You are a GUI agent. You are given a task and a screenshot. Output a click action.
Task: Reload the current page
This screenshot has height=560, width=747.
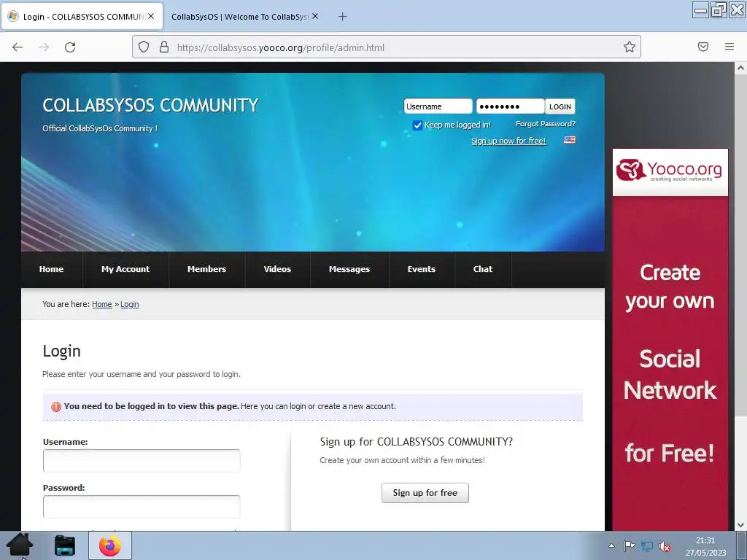click(70, 47)
